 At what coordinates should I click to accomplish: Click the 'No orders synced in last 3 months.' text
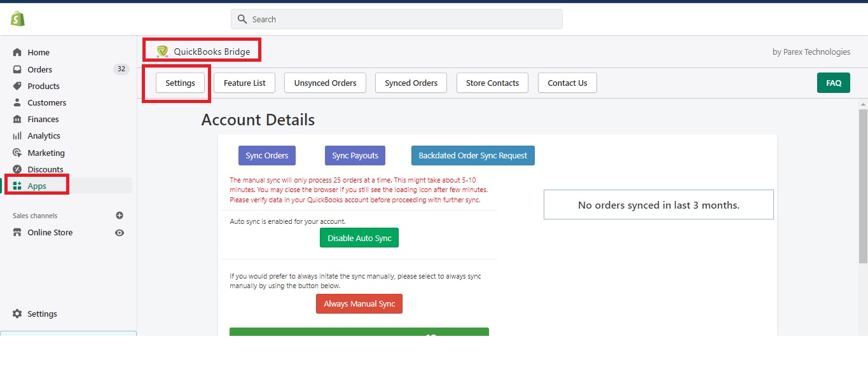(x=659, y=205)
